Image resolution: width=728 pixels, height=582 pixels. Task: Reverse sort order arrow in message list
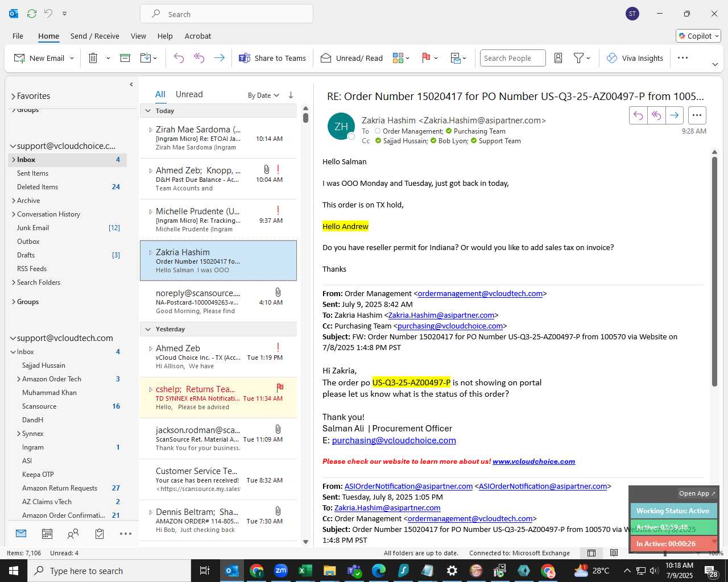[291, 95]
